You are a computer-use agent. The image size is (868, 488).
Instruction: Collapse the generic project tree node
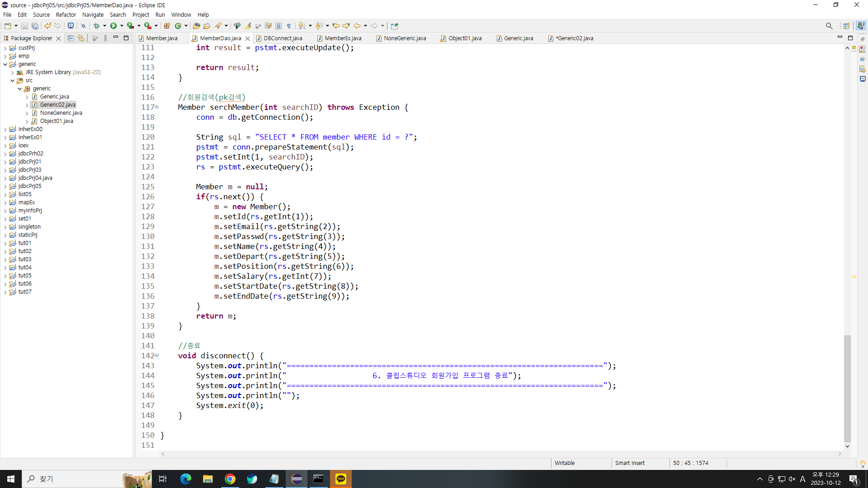(5, 64)
